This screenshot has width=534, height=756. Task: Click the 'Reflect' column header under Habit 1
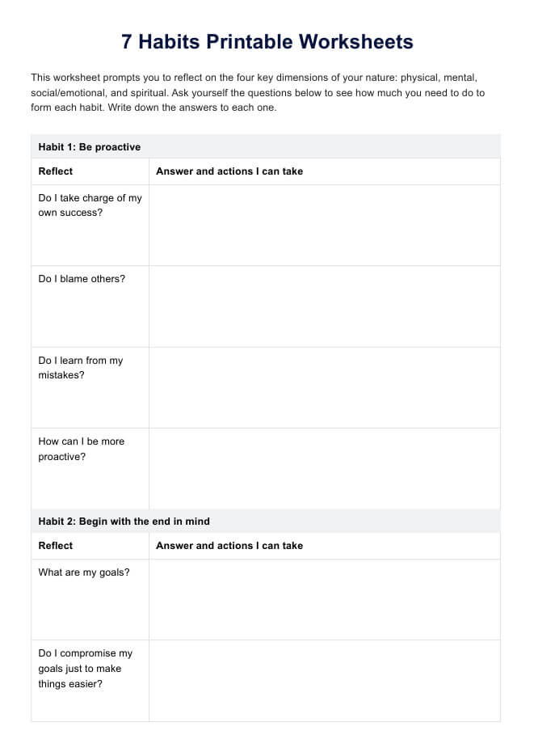point(56,171)
